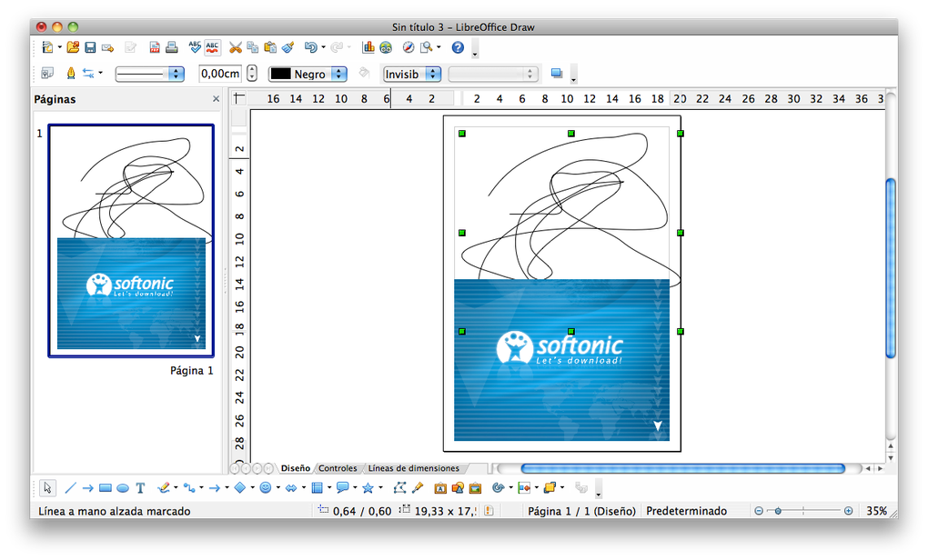Activate the Select arrow tool
The image size is (928, 560).
point(48,488)
